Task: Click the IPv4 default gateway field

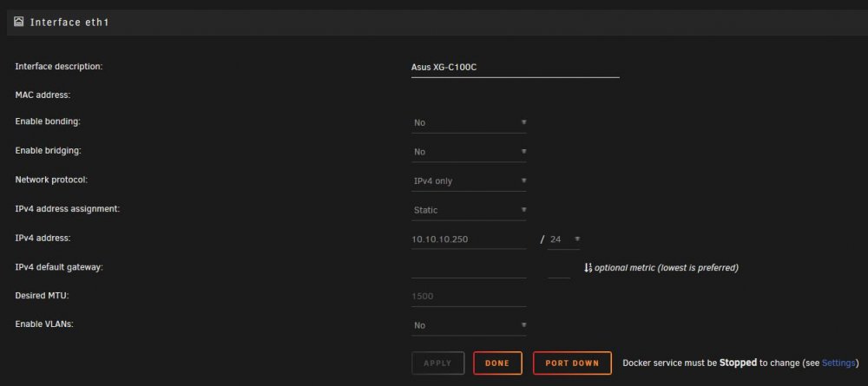Action: tap(469, 268)
